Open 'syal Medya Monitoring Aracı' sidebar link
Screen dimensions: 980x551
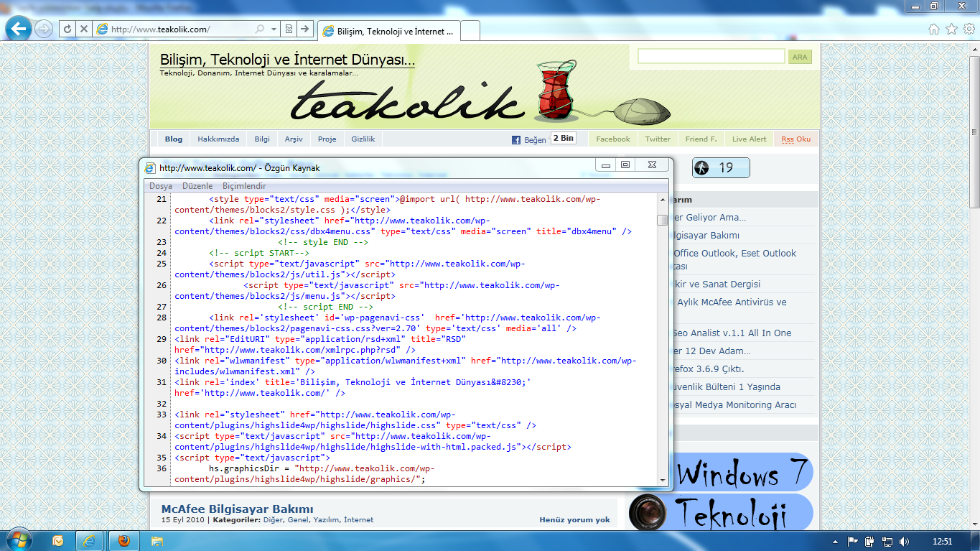pos(734,405)
